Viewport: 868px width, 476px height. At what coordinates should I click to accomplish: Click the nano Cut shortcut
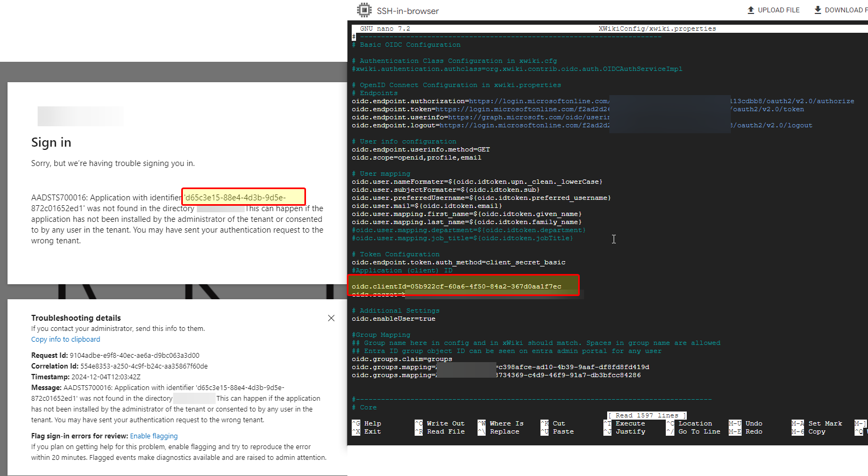pos(553,423)
